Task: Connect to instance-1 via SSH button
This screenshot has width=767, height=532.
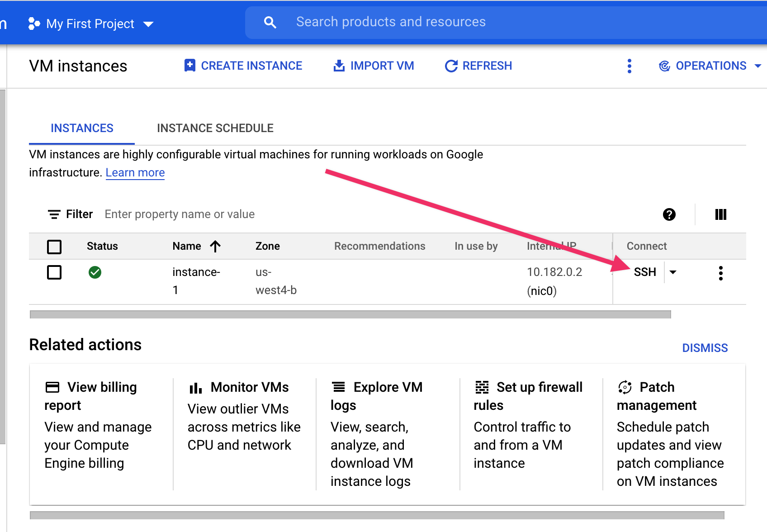Action: 644,272
